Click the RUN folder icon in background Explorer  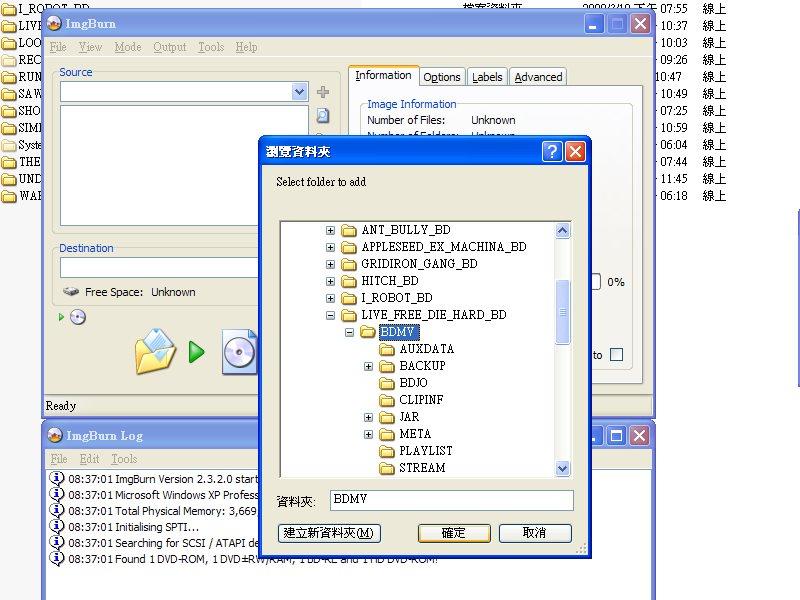(9, 78)
